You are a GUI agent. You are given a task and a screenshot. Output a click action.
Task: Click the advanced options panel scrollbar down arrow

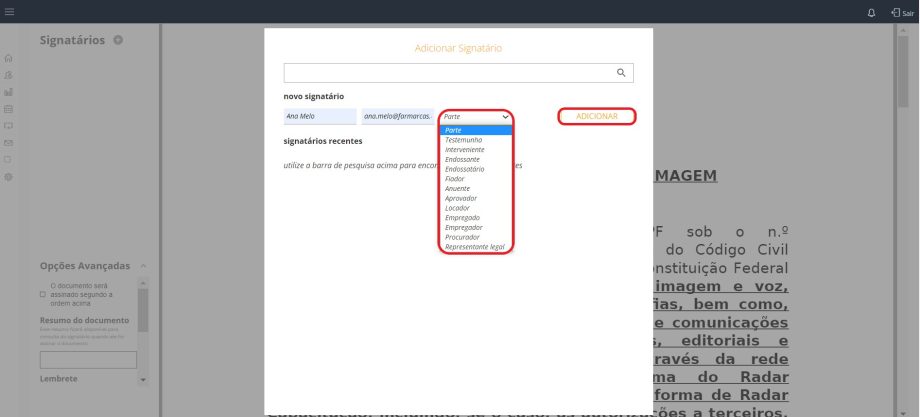coord(142,380)
